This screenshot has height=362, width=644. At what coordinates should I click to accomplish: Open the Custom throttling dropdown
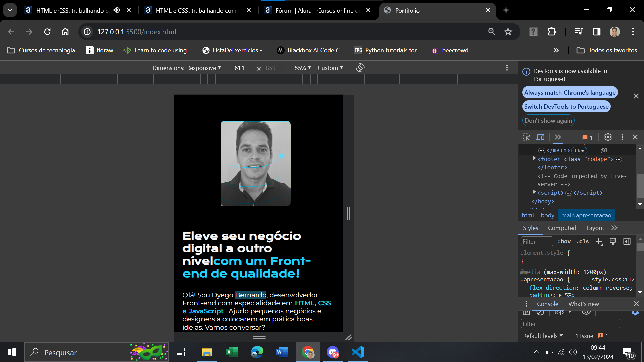pos(330,68)
